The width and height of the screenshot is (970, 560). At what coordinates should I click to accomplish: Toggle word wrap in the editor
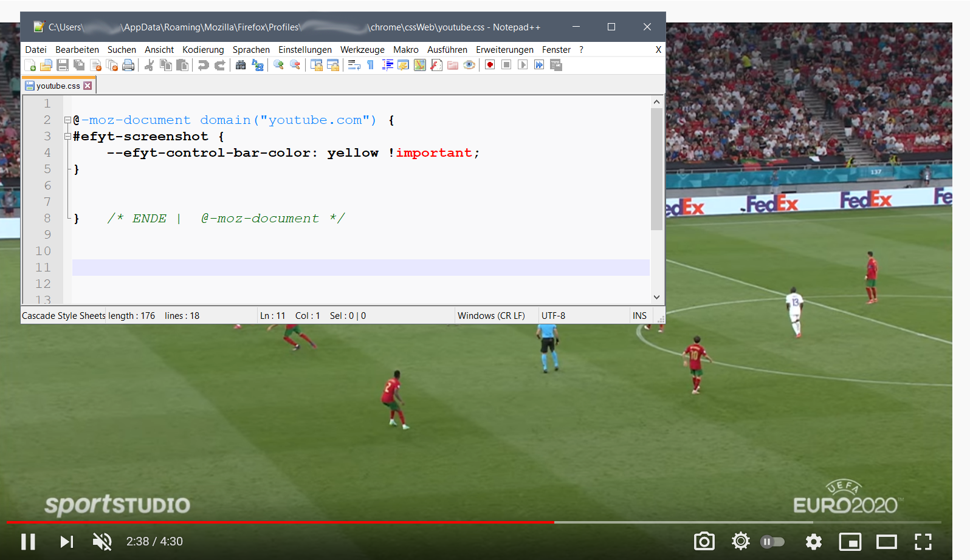click(354, 65)
